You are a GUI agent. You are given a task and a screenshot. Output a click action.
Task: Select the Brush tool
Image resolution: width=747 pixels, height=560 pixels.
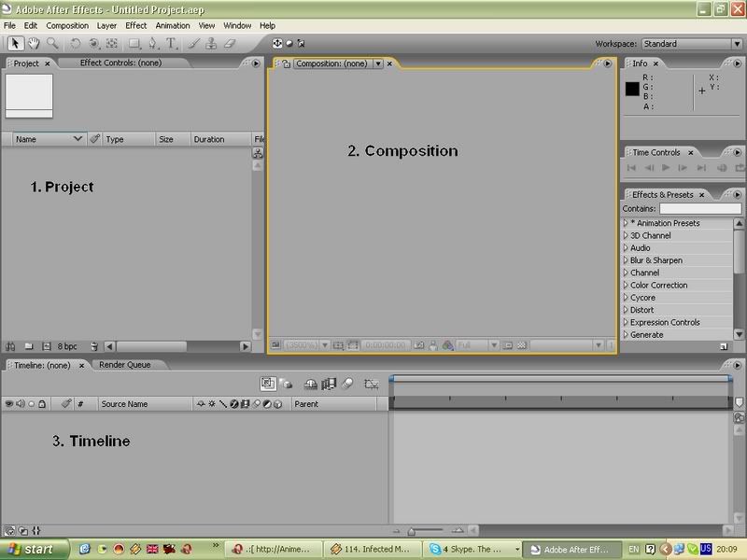[x=193, y=44]
